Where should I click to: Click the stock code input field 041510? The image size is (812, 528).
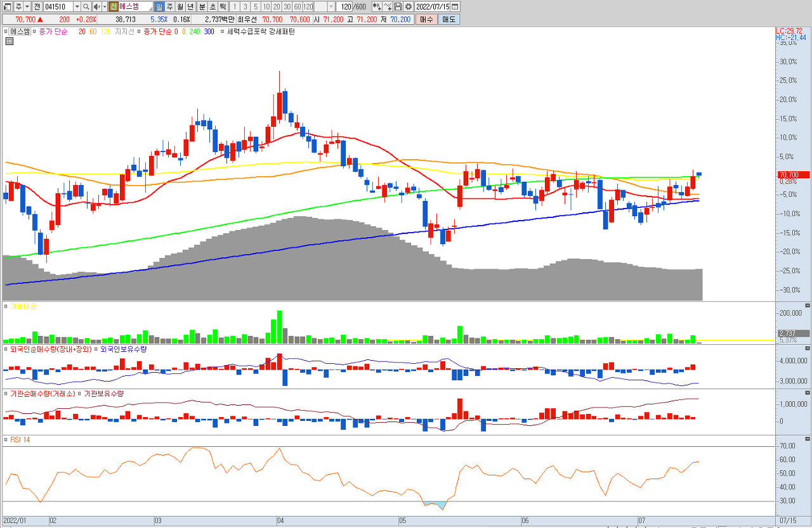[x=58, y=6]
